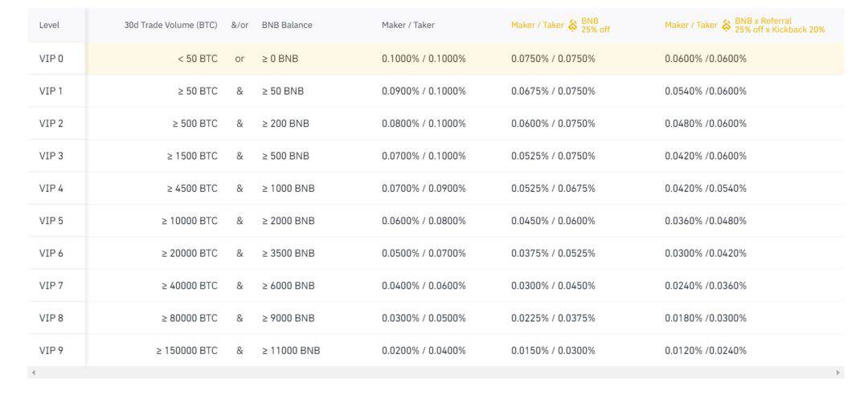The image size is (868, 395).
Task: Click the "BNB Balance" column header
Action: [x=287, y=25]
